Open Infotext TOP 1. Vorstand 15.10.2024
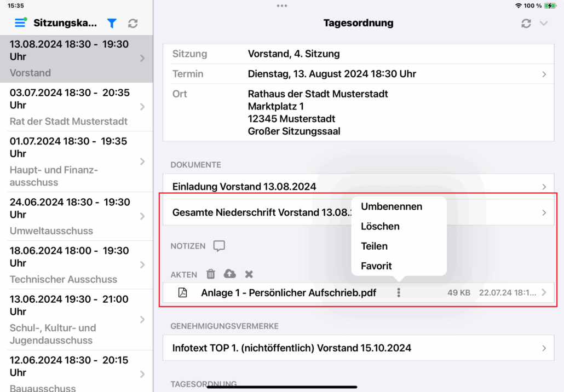 point(358,348)
